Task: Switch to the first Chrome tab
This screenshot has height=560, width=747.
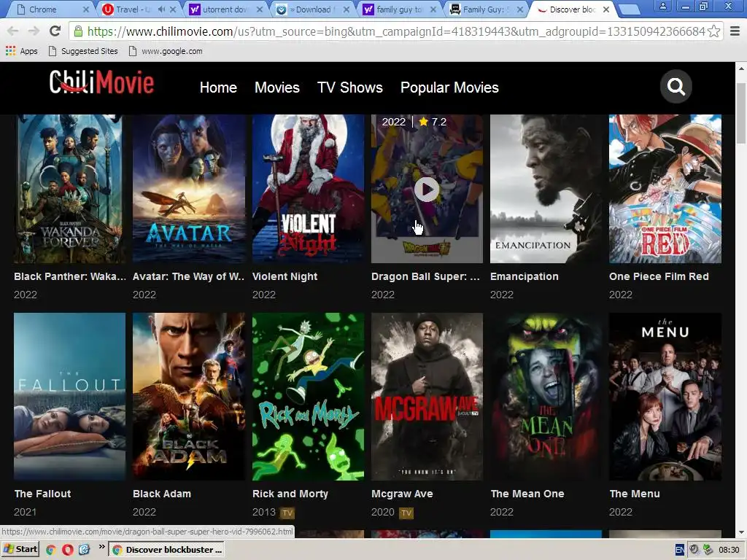Action: 53,9
